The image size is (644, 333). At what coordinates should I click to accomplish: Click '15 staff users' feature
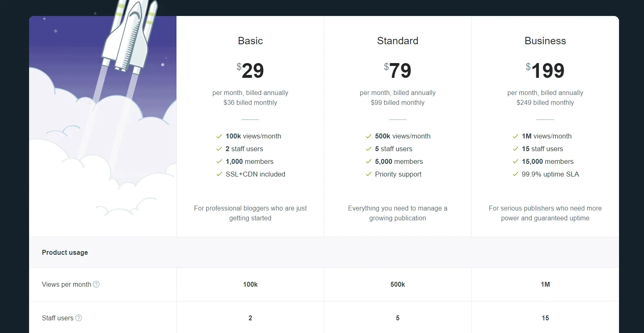click(542, 149)
